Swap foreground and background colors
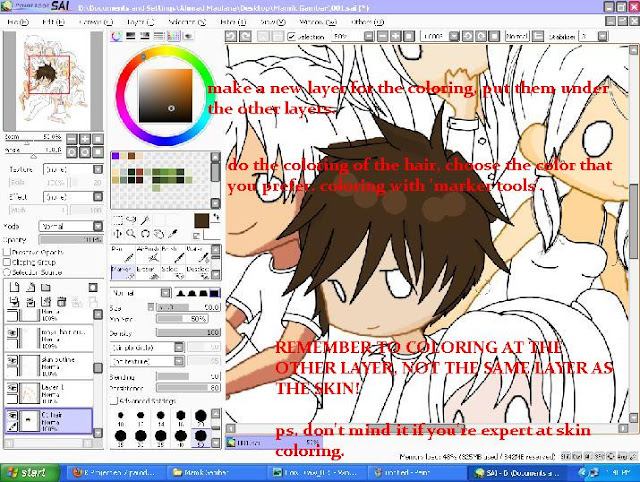 click(x=216, y=218)
